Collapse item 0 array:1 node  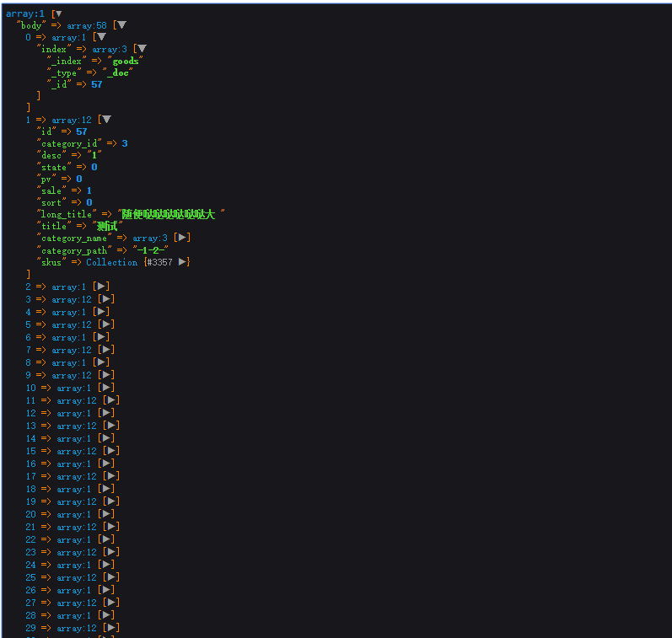tap(101, 37)
